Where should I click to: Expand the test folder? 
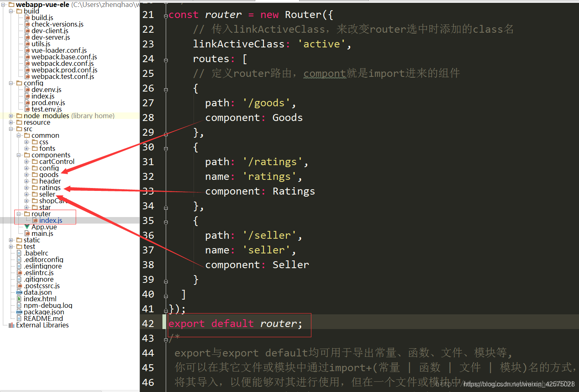[x=11, y=246]
